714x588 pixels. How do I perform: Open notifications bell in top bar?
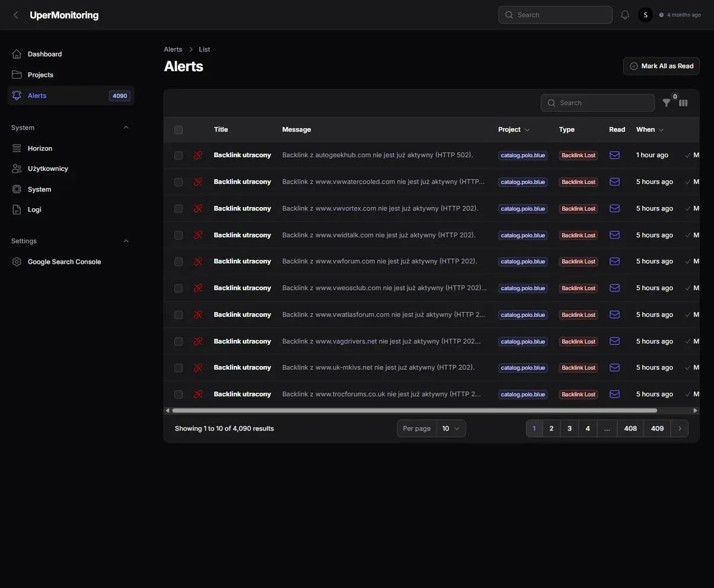624,15
